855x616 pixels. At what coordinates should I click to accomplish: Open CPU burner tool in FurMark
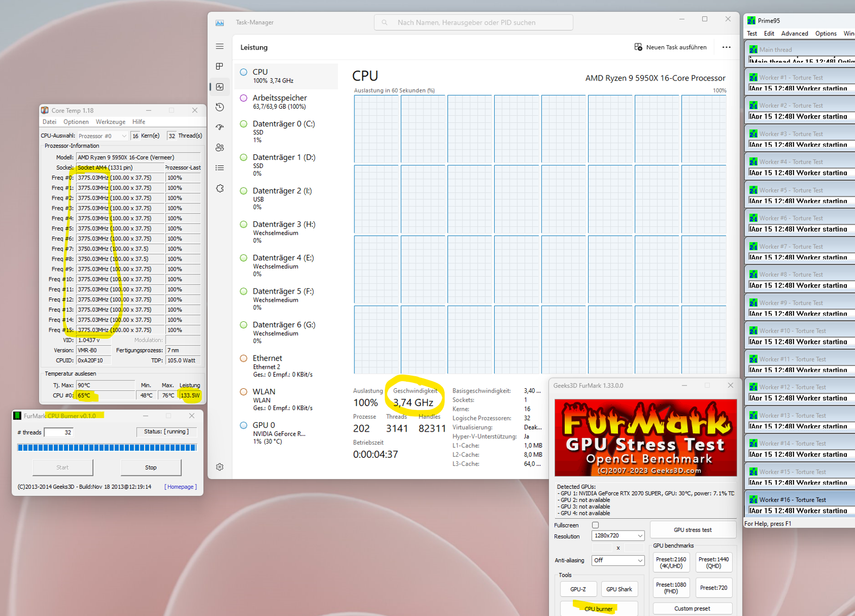(598, 608)
